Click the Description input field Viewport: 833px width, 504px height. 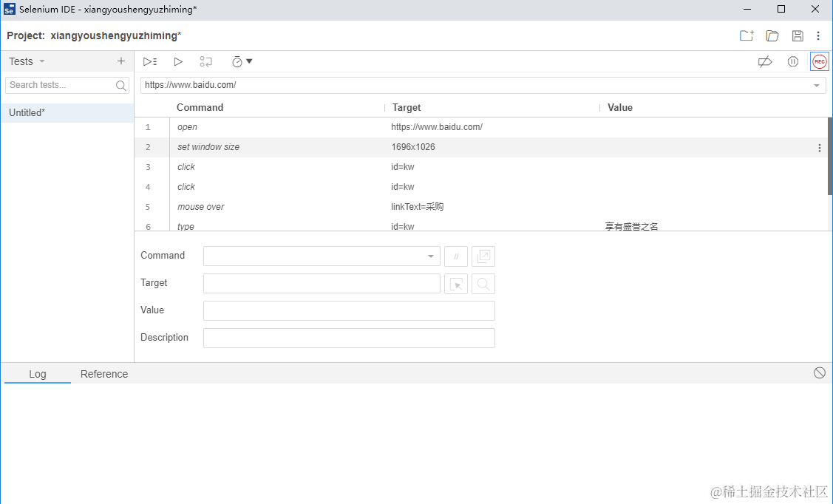point(349,338)
